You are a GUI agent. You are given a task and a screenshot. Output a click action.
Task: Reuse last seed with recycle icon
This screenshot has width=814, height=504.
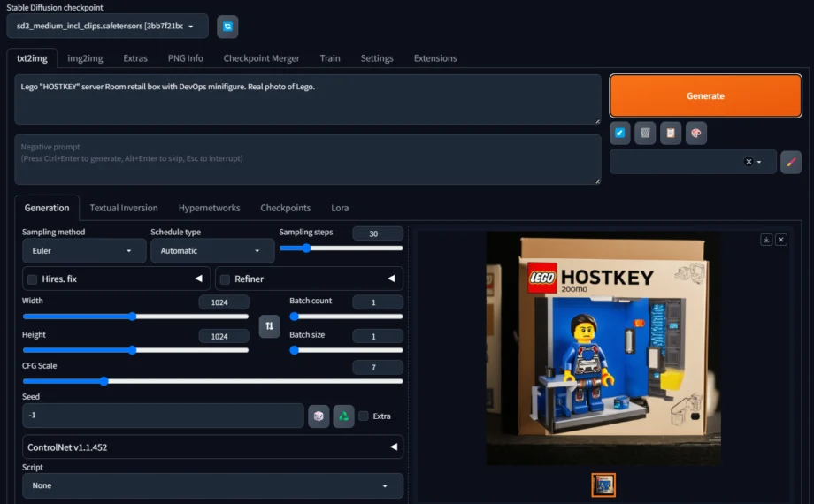[343, 416]
